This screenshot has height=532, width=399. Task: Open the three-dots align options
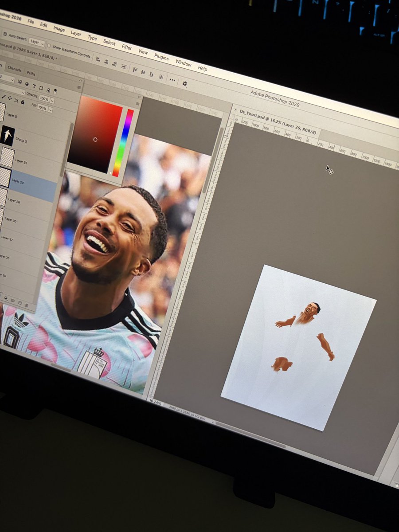tap(172, 80)
